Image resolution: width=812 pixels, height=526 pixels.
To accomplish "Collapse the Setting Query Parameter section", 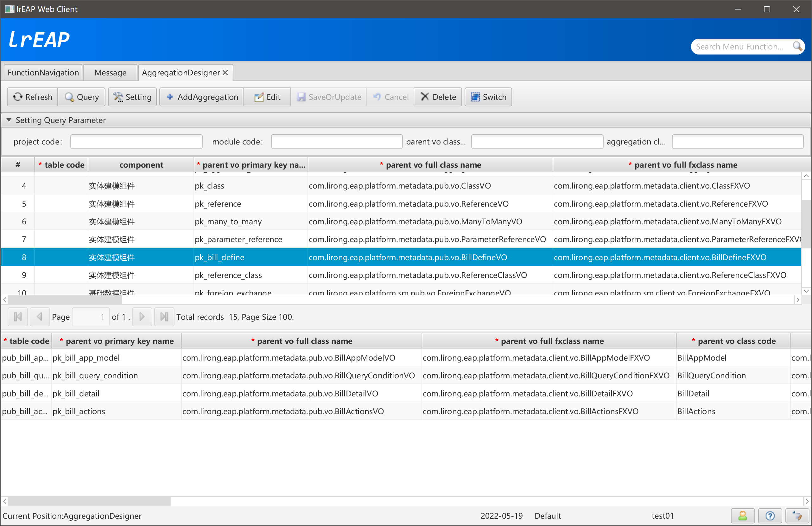I will pyautogui.click(x=9, y=120).
